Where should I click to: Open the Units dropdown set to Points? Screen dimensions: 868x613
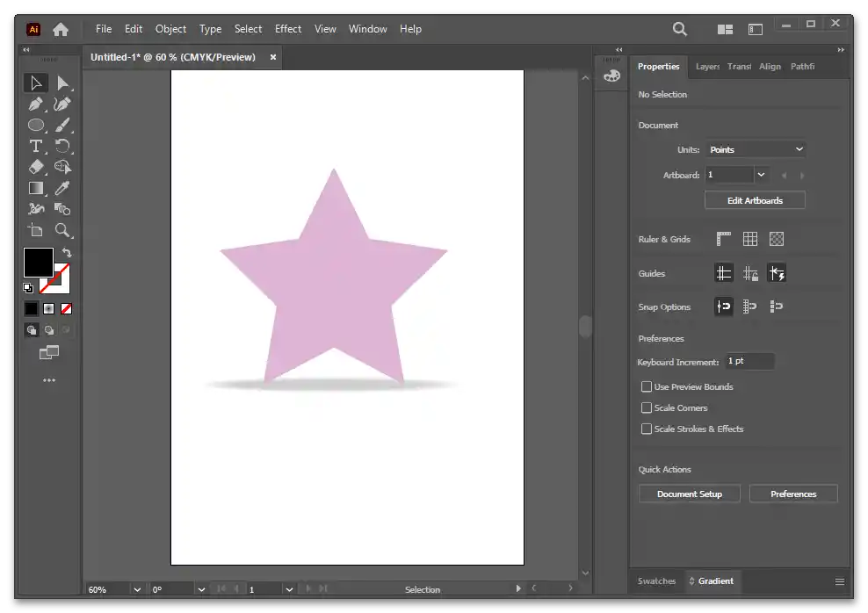(x=756, y=149)
